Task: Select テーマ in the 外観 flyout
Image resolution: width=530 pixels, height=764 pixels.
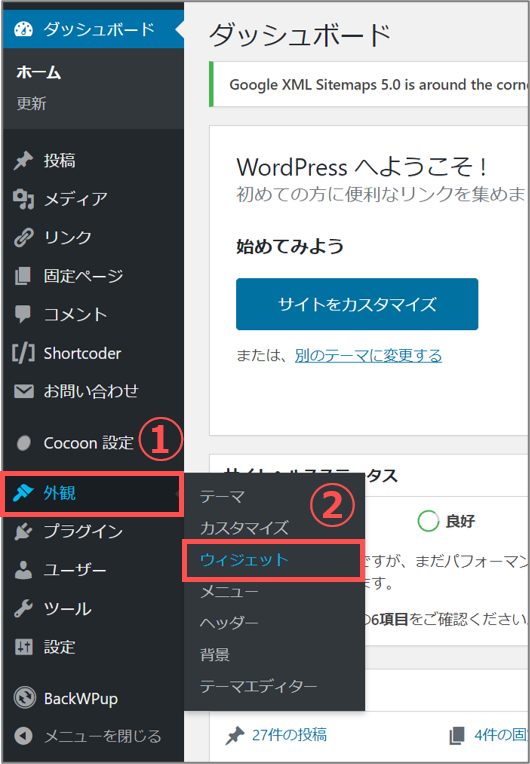Action: pyautogui.click(x=222, y=497)
